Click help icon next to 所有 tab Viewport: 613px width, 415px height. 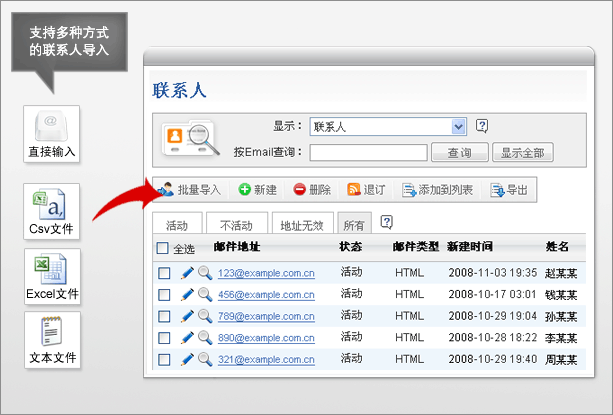coord(387,222)
